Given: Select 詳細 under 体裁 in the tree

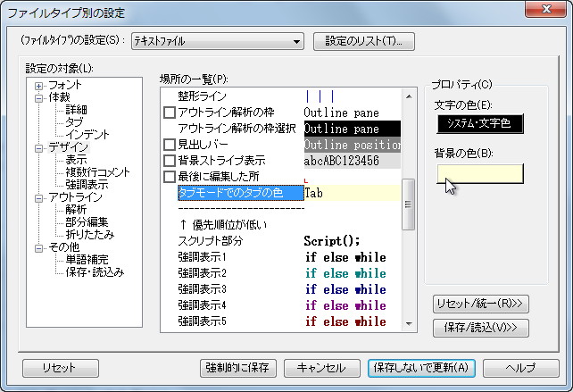Looking at the screenshot, I should point(76,109).
